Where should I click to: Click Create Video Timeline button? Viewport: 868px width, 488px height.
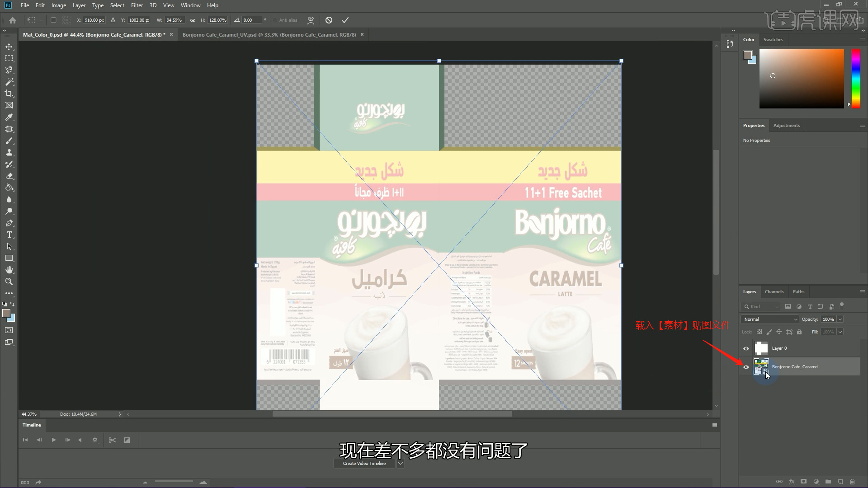pyautogui.click(x=364, y=464)
